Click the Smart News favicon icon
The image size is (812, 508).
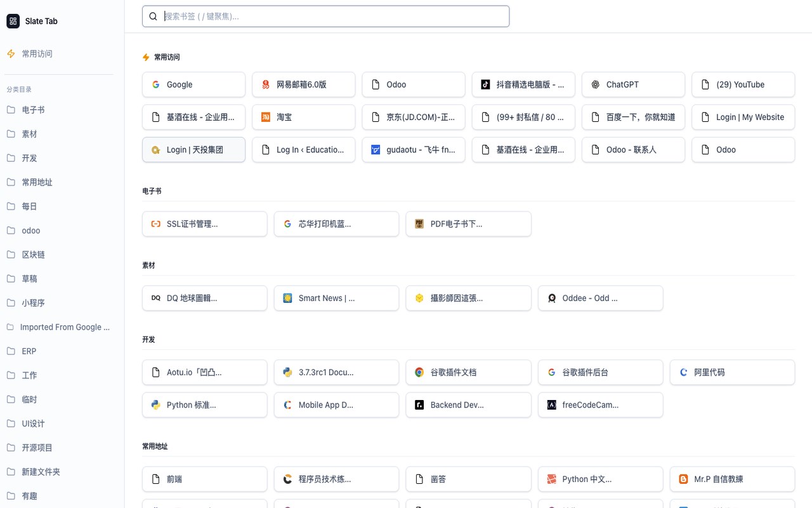tap(287, 298)
